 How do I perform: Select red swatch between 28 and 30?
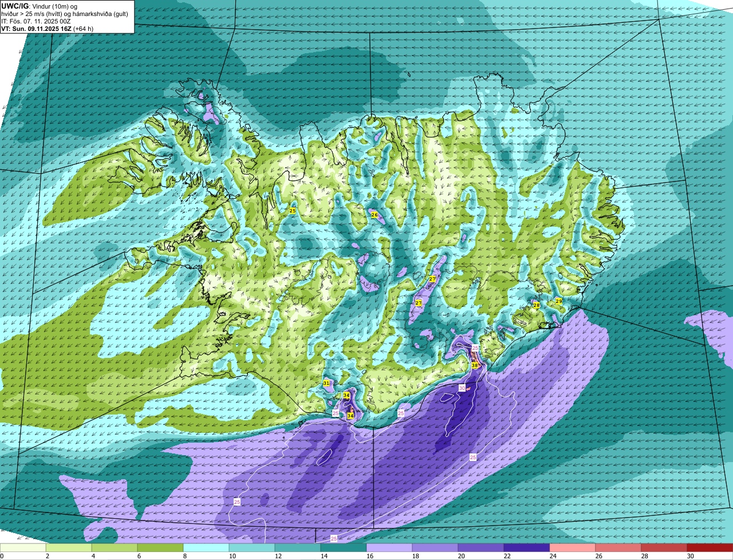[664, 548]
